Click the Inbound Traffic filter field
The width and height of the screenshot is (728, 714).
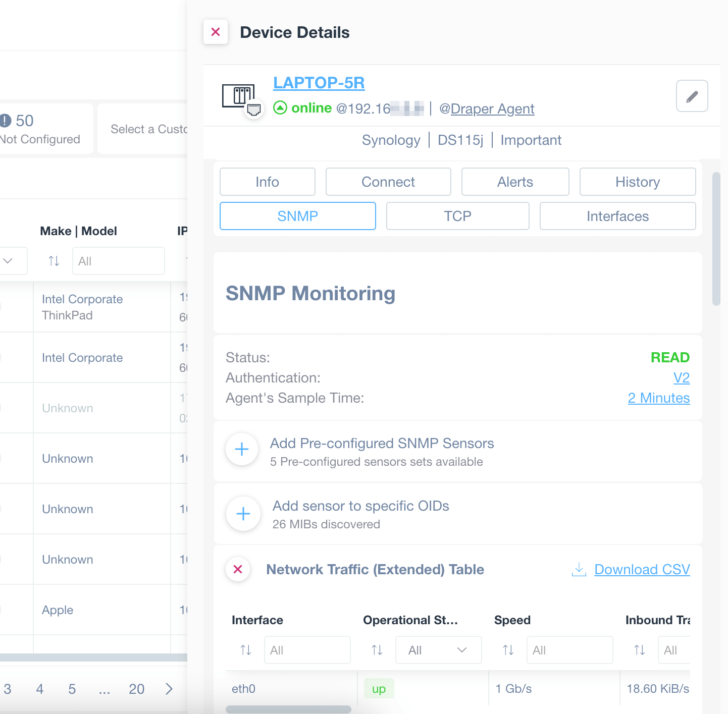pos(674,650)
